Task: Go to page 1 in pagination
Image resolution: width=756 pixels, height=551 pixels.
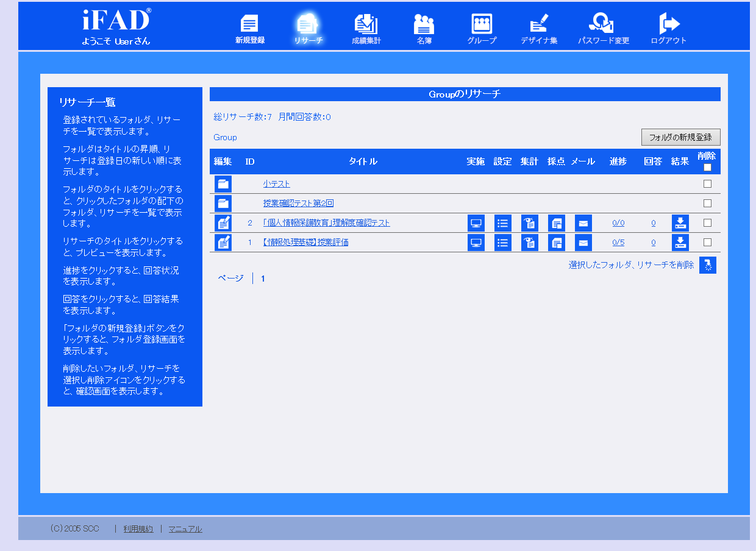Action: (x=263, y=279)
